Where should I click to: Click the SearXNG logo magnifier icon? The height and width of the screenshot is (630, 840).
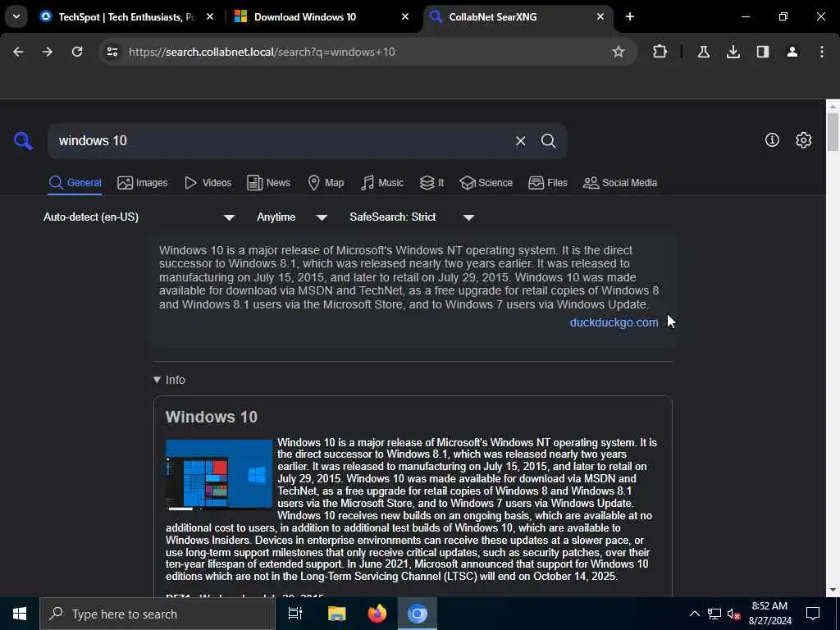click(x=23, y=141)
